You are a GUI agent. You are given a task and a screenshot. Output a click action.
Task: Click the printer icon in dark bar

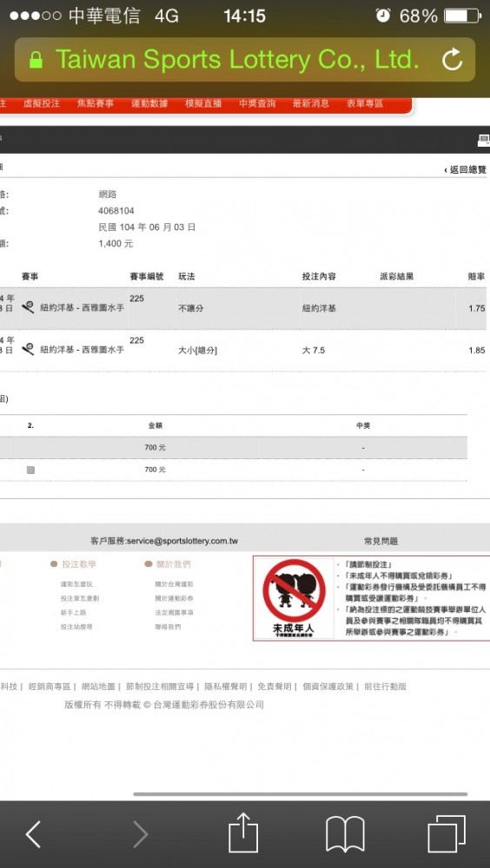click(x=483, y=141)
